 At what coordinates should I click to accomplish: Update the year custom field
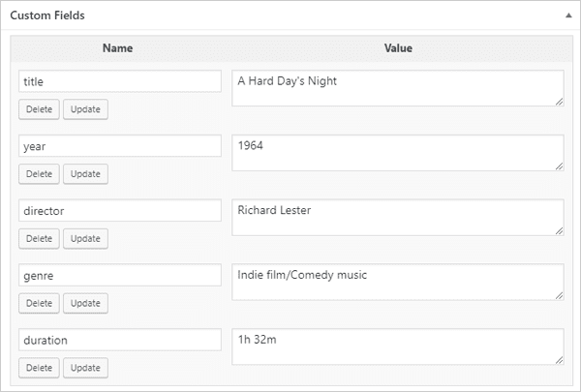[85, 174]
